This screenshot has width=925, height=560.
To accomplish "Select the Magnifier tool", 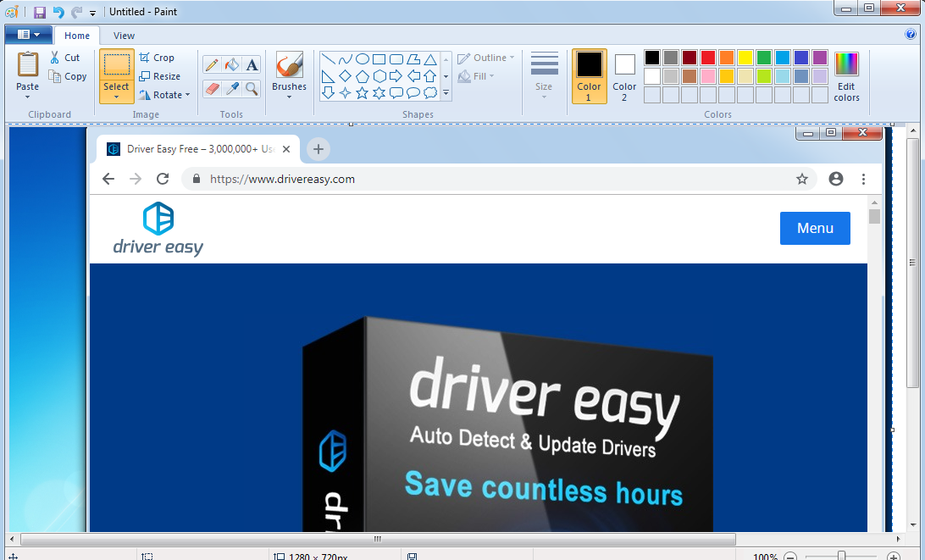I will click(252, 88).
